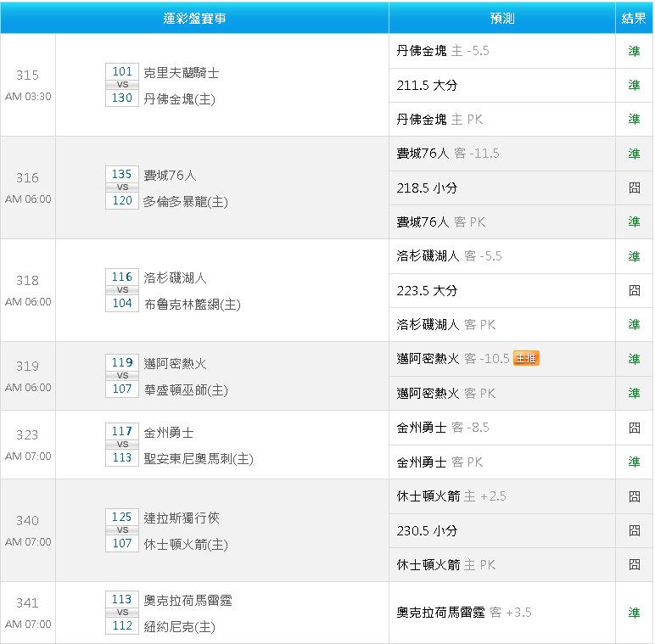This screenshot has width=655, height=644.
Task: Click prediction 費城76人 客 -11.5
Action: coord(448,154)
